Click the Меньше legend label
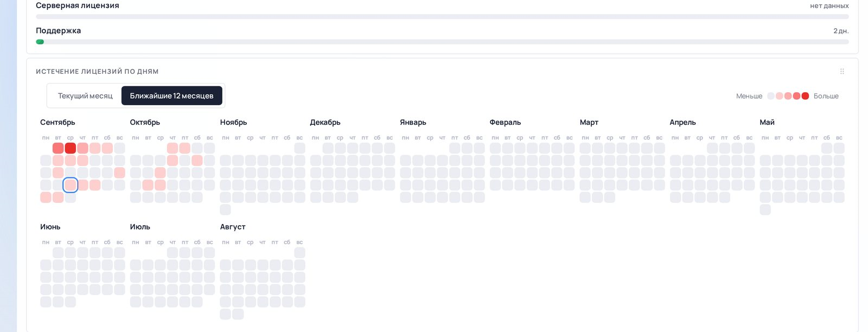The width and height of the screenshot is (868, 332). 749,96
